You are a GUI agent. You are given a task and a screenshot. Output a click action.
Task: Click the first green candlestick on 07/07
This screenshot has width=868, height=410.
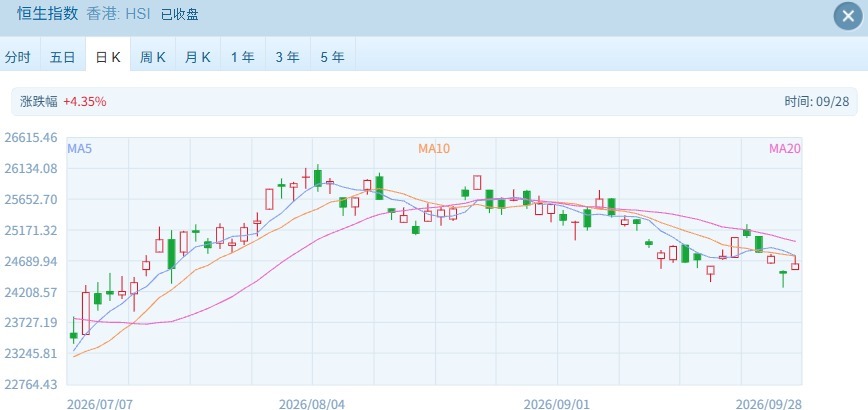tap(74, 333)
